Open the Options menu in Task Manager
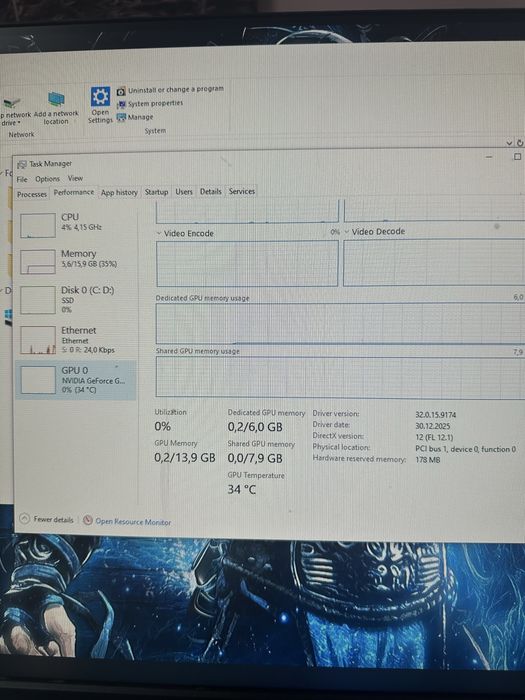 pos(47,179)
